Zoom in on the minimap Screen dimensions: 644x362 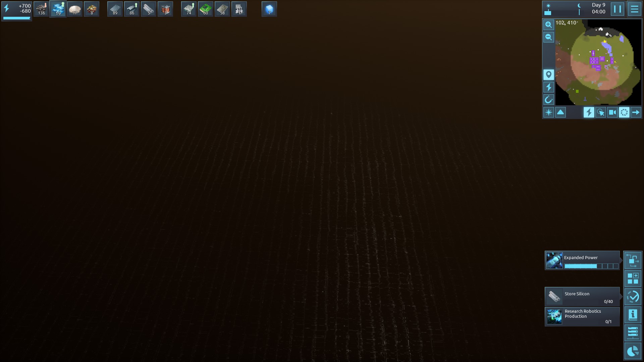548,24
